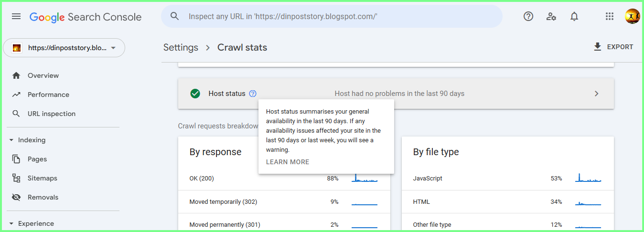Click the download icon beside EXPORT
The width and height of the screenshot is (644, 232).
click(597, 47)
